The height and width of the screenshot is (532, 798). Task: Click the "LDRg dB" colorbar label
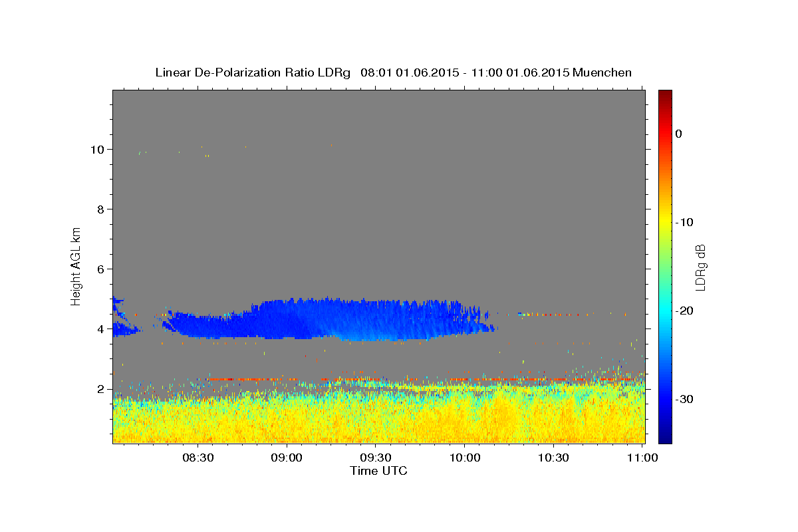pos(700,267)
